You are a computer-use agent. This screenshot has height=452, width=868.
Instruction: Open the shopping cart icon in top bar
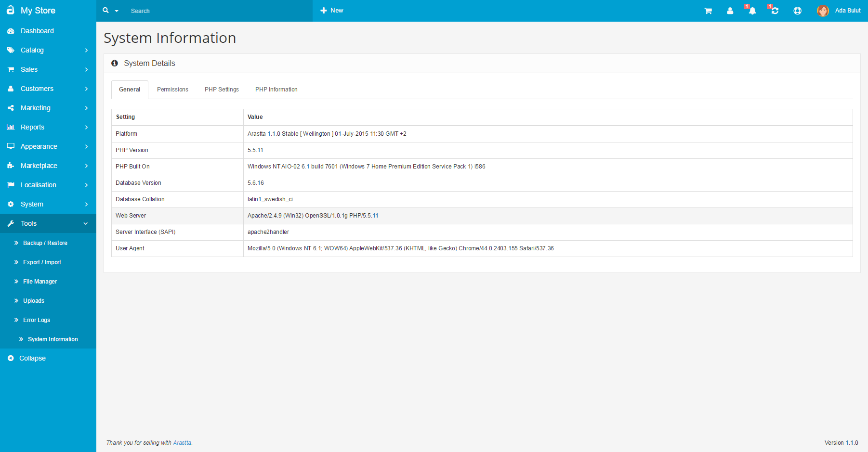tap(708, 11)
